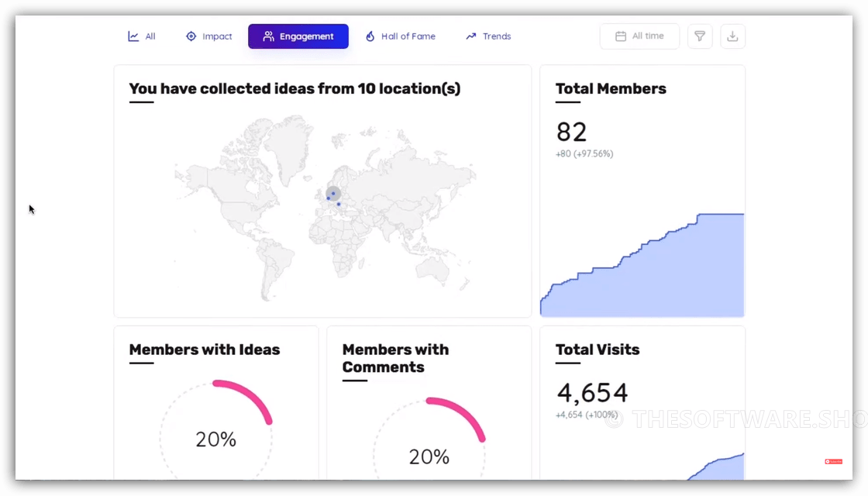Click the blue map marker over Europe
868x496 pixels.
[332, 193]
